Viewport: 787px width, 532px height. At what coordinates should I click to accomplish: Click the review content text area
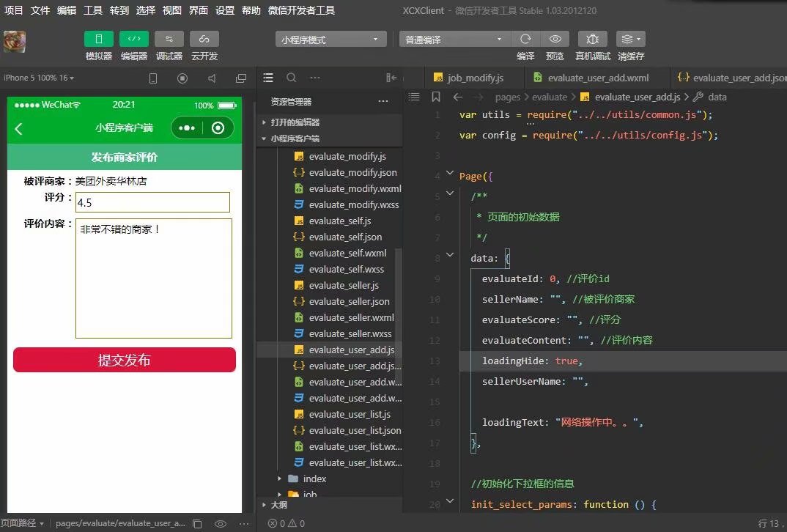click(154, 278)
